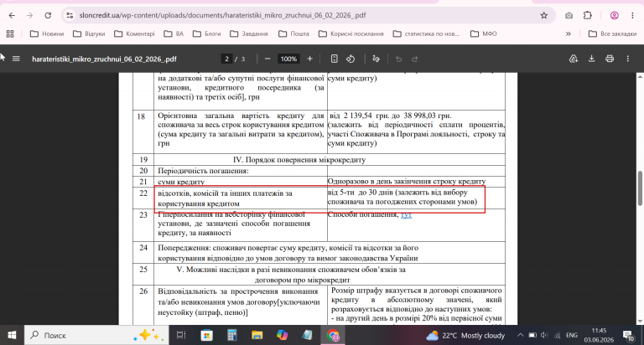Image resolution: width=644 pixels, height=345 pixels.
Task: Open site information icon in address bar
Action: pos(70,15)
